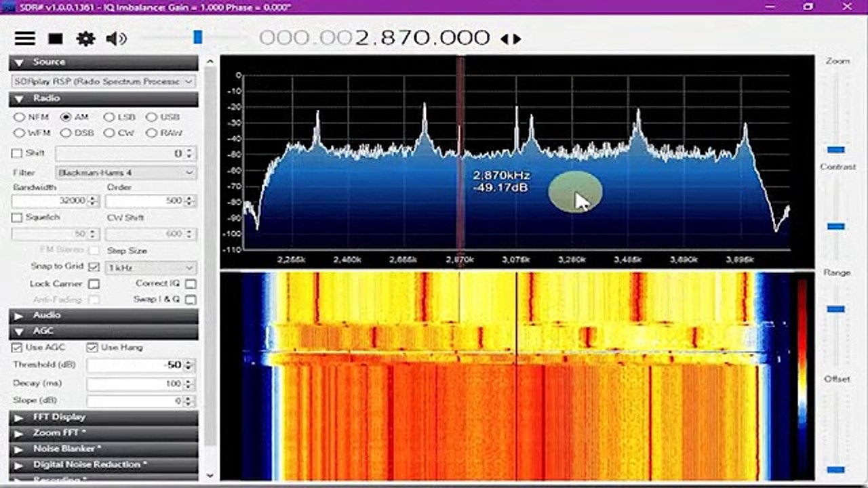
Task: Adjust the Zoom slider handle
Action: [x=836, y=149]
